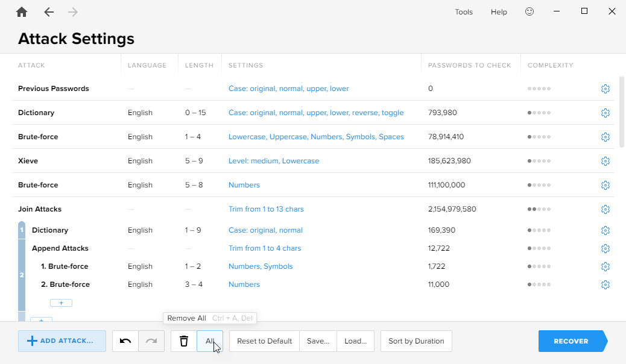The height and width of the screenshot is (364, 626).
Task: Open the Help menu
Action: (x=499, y=12)
